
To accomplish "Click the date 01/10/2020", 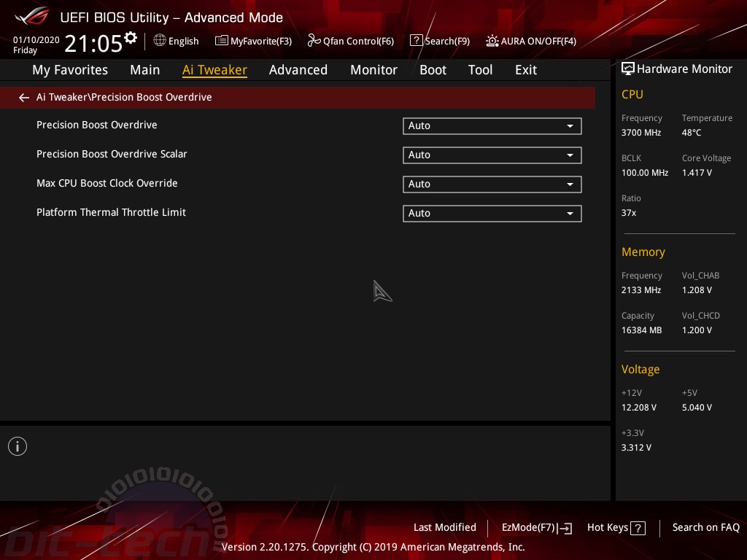I will 36,40.
